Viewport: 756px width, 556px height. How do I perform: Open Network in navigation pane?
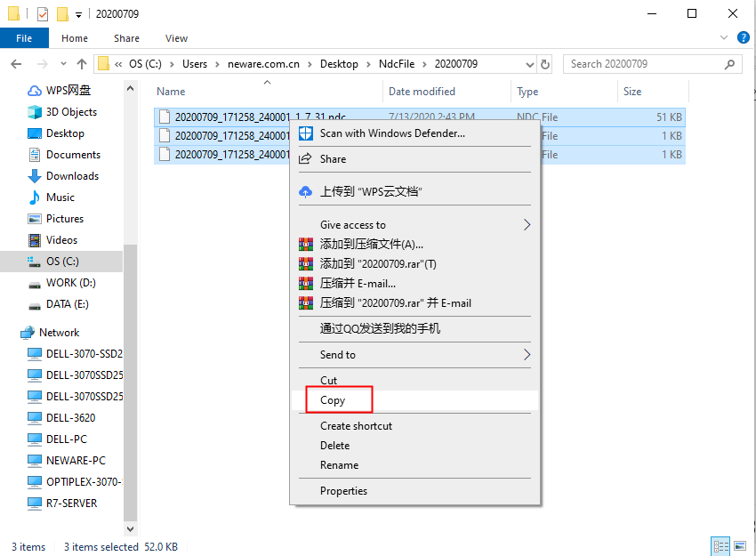pos(59,332)
